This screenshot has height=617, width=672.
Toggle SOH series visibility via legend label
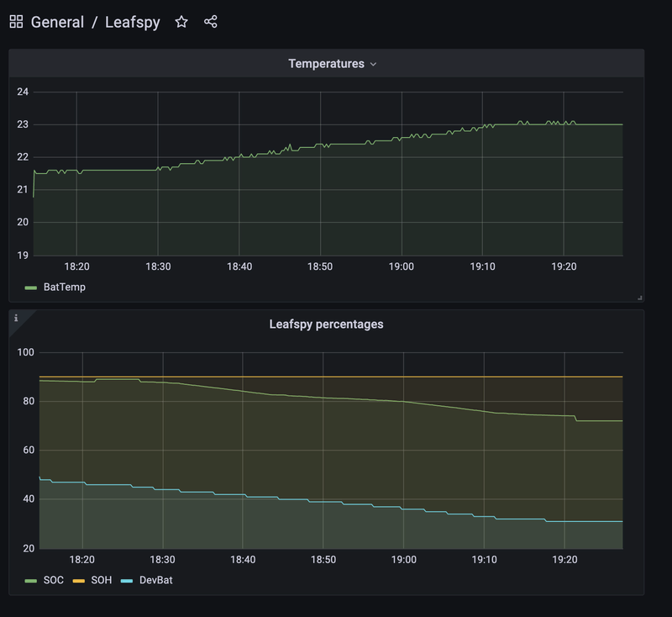[x=101, y=580]
